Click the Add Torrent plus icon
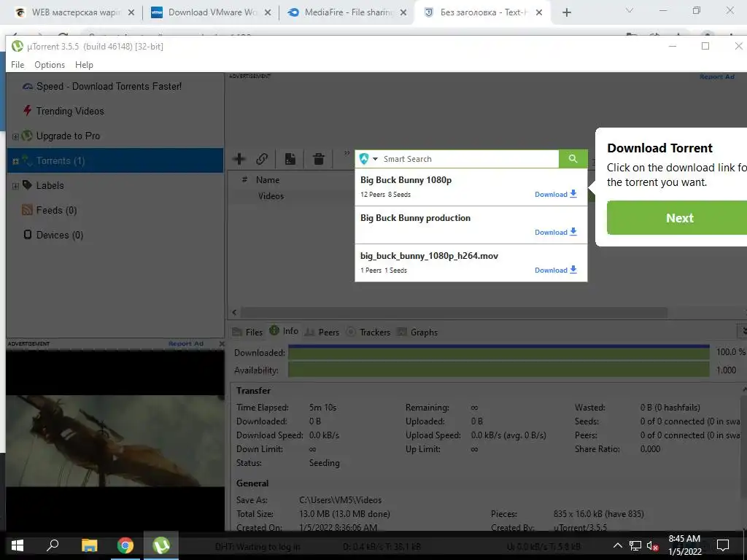The width and height of the screenshot is (747, 560). point(239,158)
